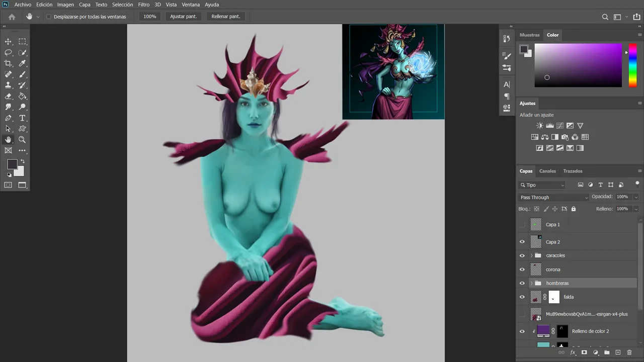The width and height of the screenshot is (644, 362).
Task: Show the hidden Capa 1 layer
Action: click(522, 225)
